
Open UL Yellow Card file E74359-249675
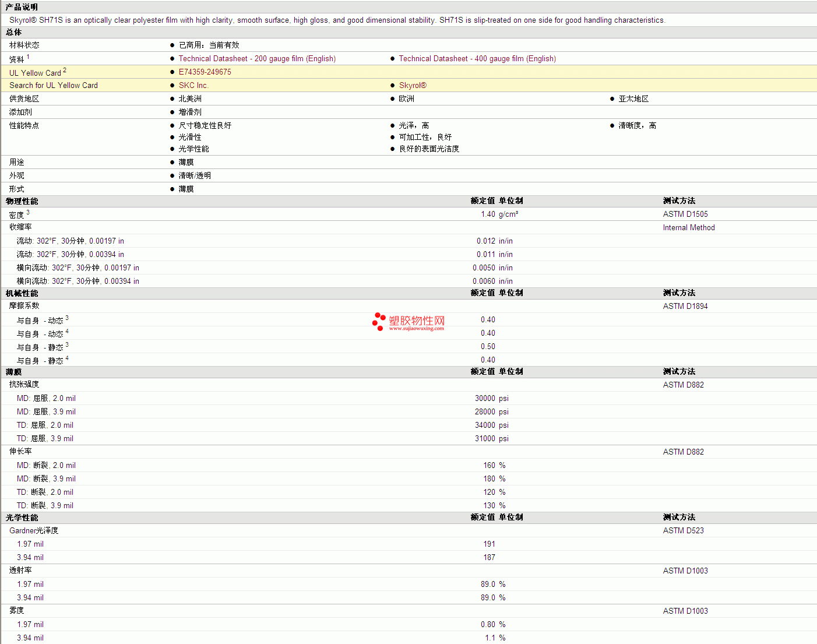205,72
